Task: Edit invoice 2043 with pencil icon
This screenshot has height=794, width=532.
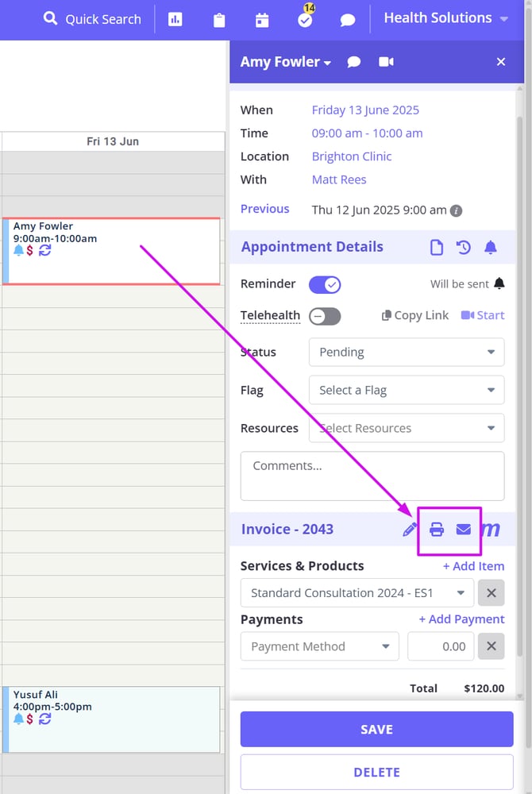Action: [410, 530]
